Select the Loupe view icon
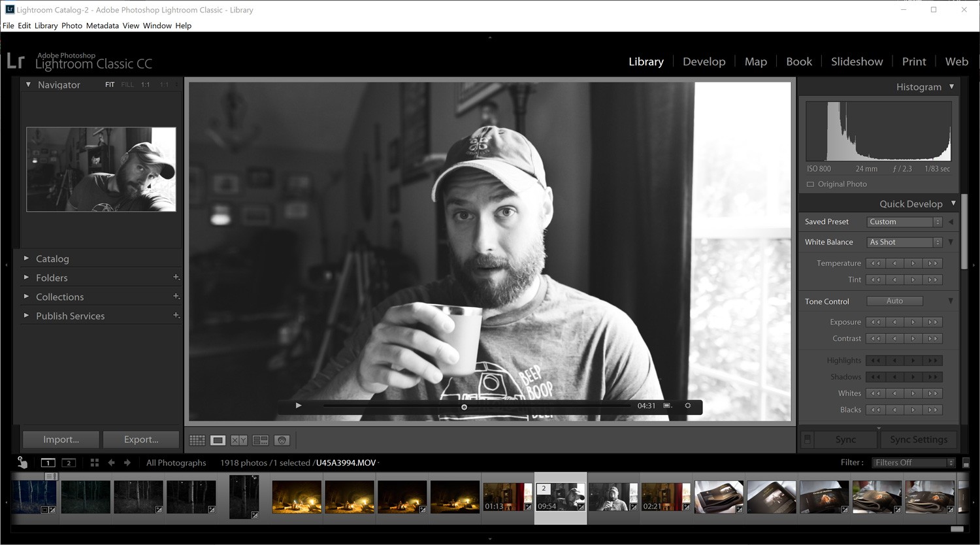 pyautogui.click(x=218, y=440)
